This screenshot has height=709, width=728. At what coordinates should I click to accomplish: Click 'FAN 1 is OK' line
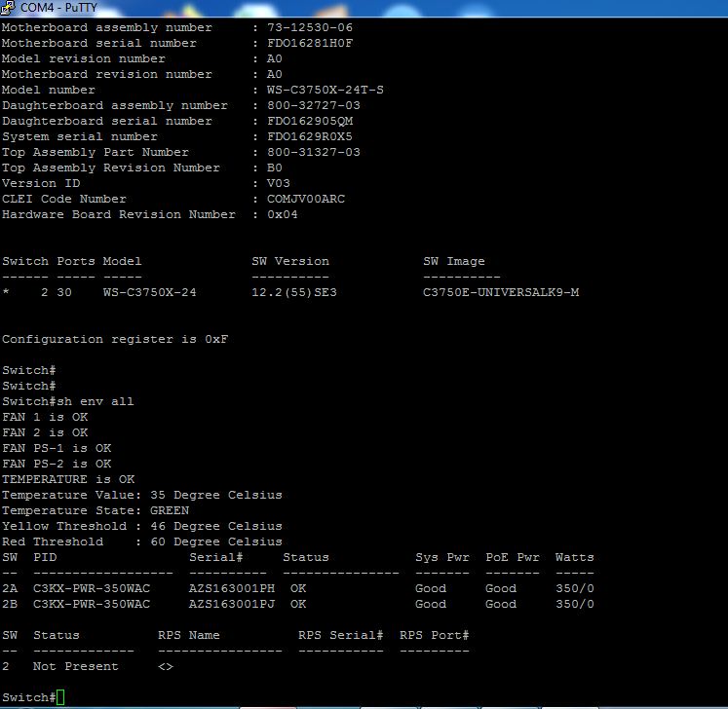(45, 417)
